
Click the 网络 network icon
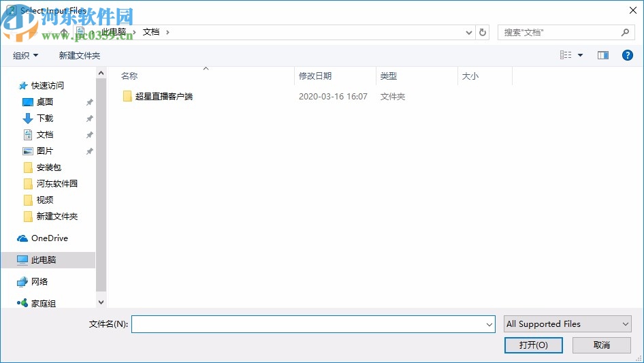pos(22,281)
